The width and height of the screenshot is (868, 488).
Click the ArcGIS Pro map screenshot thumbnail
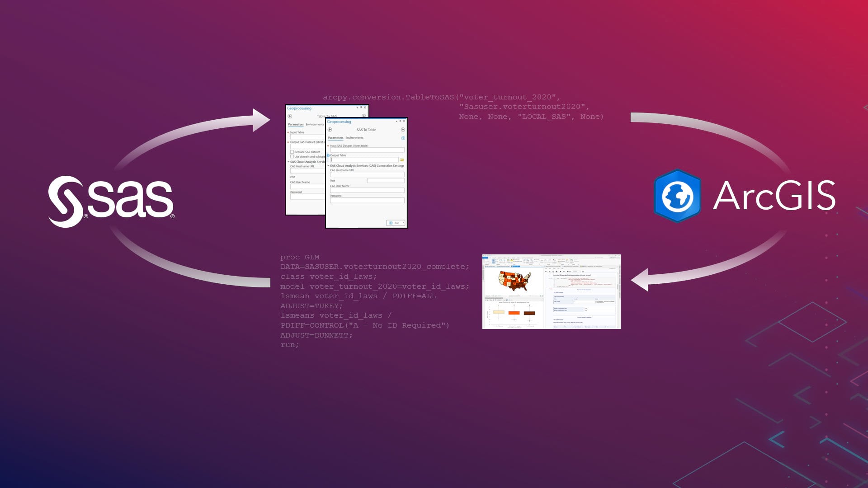click(x=551, y=291)
